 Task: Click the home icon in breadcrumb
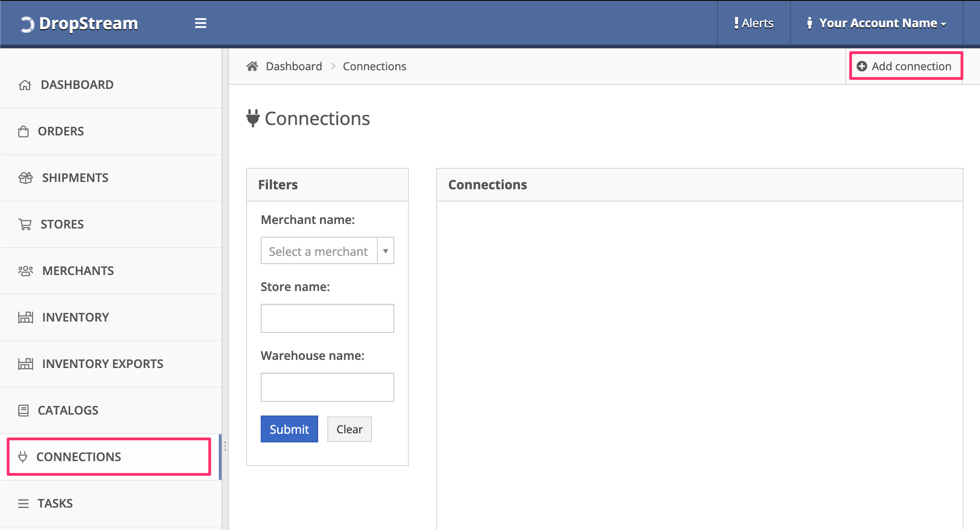coord(252,67)
